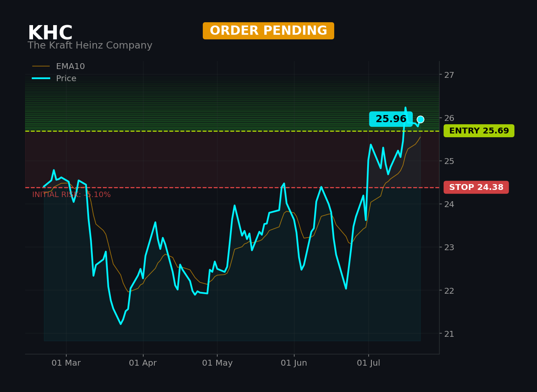Click the INITIAL RISK: -5.10% annotation
Image resolution: width=537 pixels, height=392 pixels.
72,195
